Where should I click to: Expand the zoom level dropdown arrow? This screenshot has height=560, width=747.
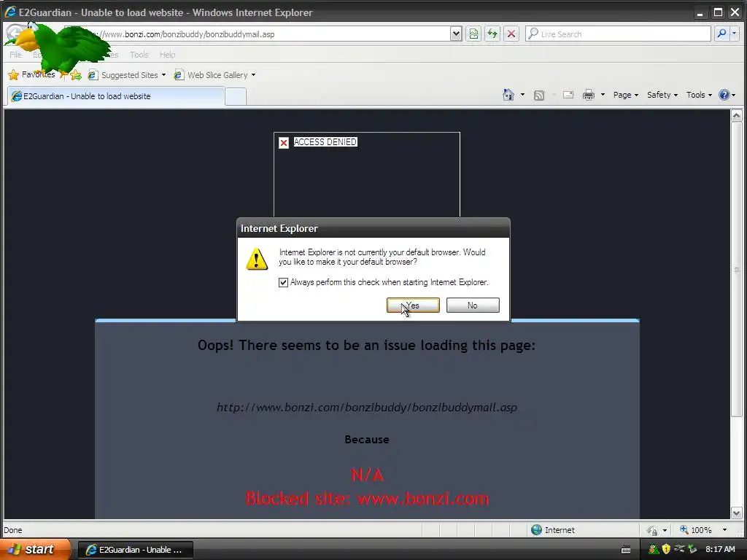pyautogui.click(x=724, y=530)
